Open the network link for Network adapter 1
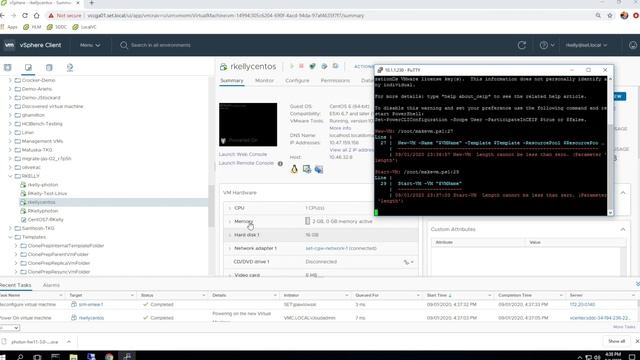Image resolution: width=640 pixels, height=360 pixels. pyautogui.click(x=341, y=249)
